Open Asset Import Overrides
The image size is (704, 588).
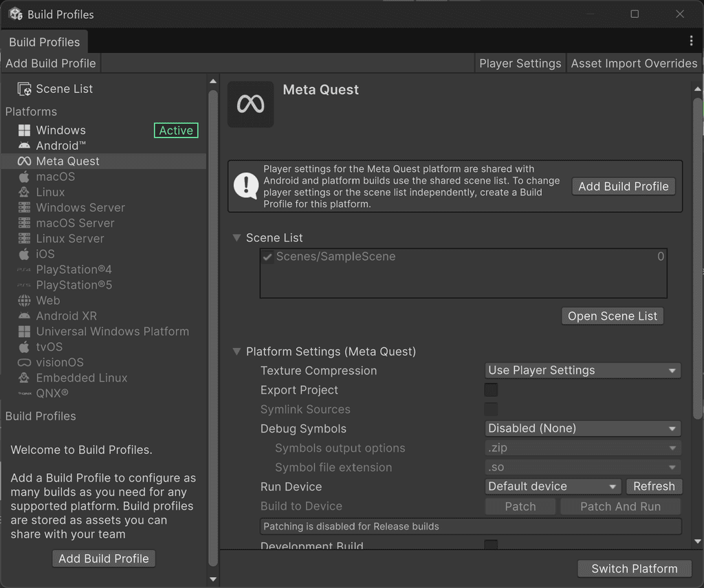634,63
